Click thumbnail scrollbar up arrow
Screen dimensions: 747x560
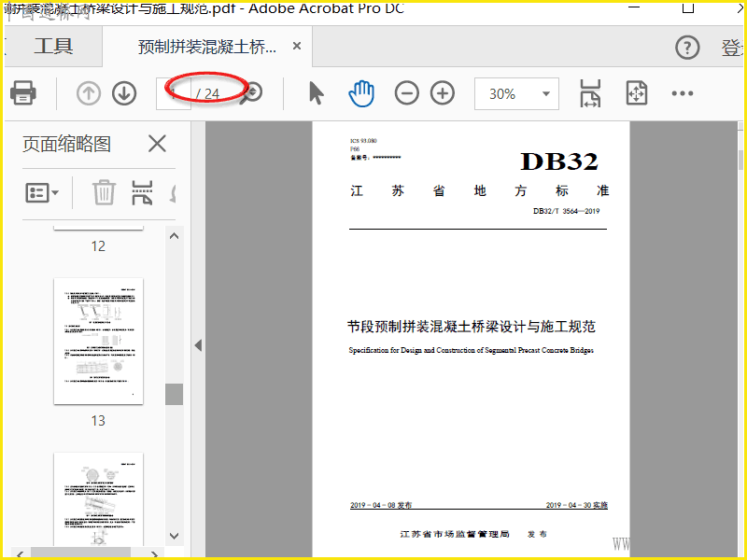[x=175, y=236]
